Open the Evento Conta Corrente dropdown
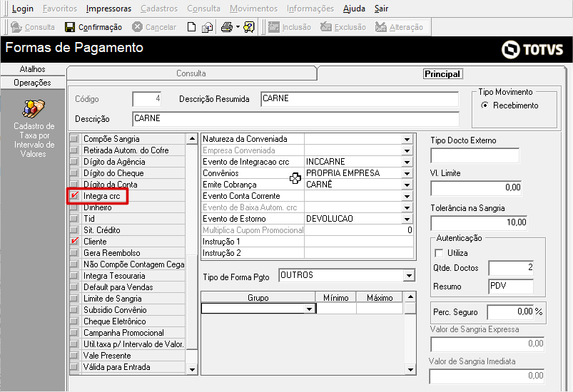This screenshot has width=573, height=392. pos(407,196)
